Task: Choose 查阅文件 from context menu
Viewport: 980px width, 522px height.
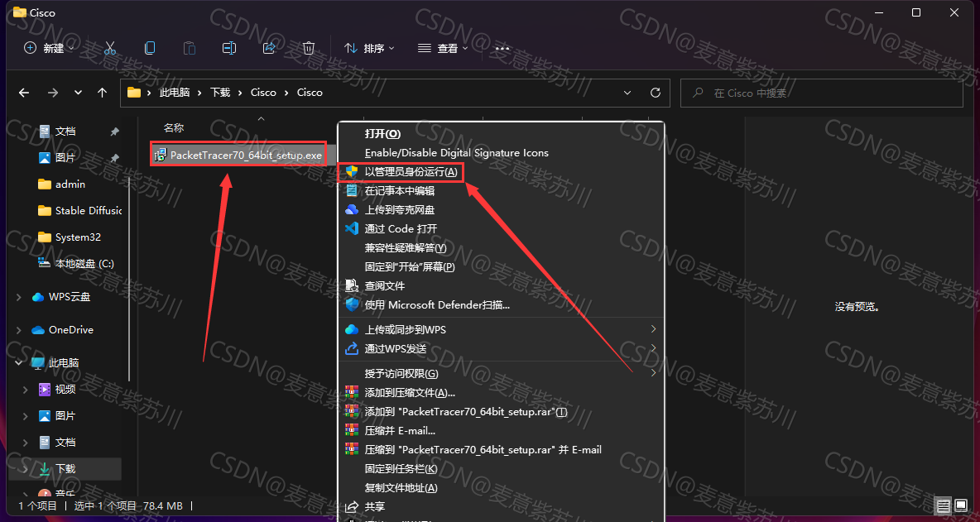Action: coord(384,286)
